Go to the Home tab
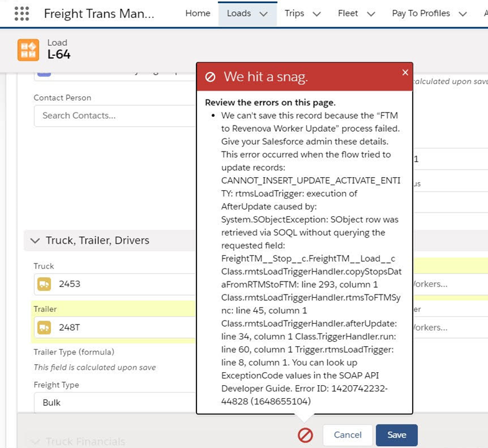 coord(198,14)
